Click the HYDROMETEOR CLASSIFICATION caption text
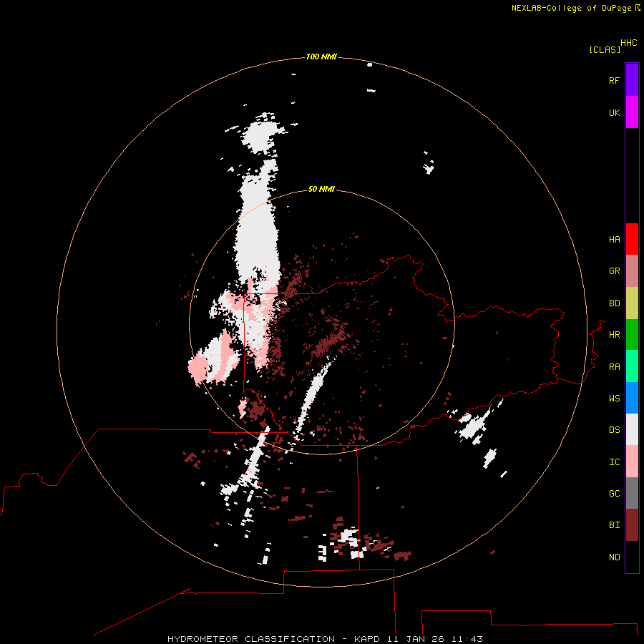Screen dimensions: 644x644 [251, 639]
